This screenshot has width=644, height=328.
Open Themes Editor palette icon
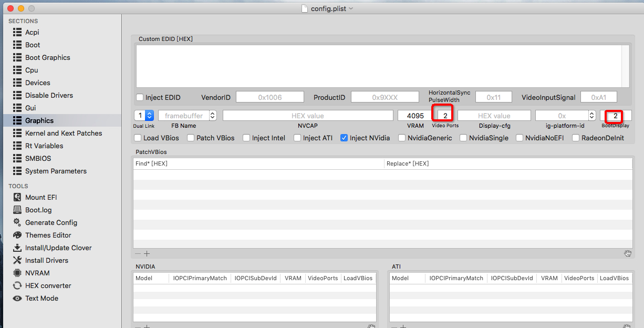click(x=17, y=235)
